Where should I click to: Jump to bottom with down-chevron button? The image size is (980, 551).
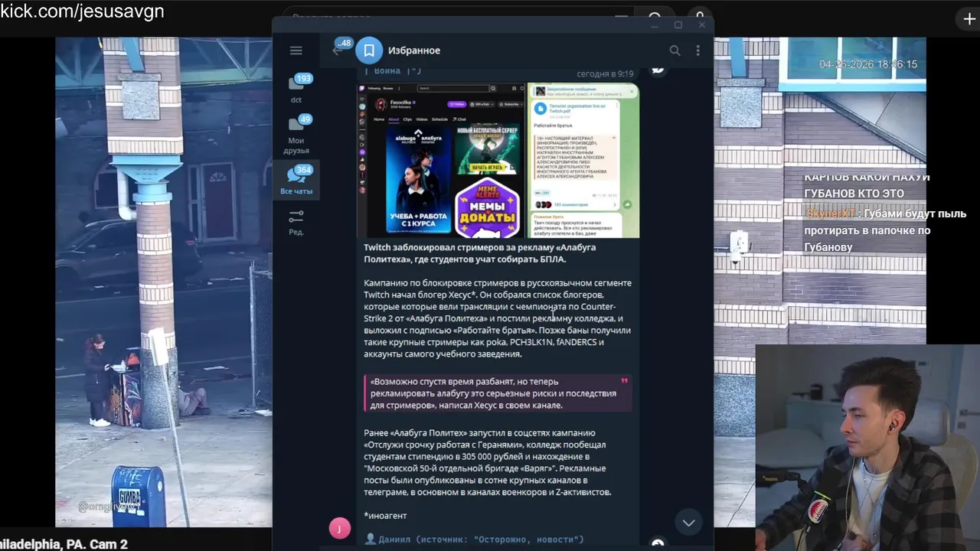(x=688, y=523)
